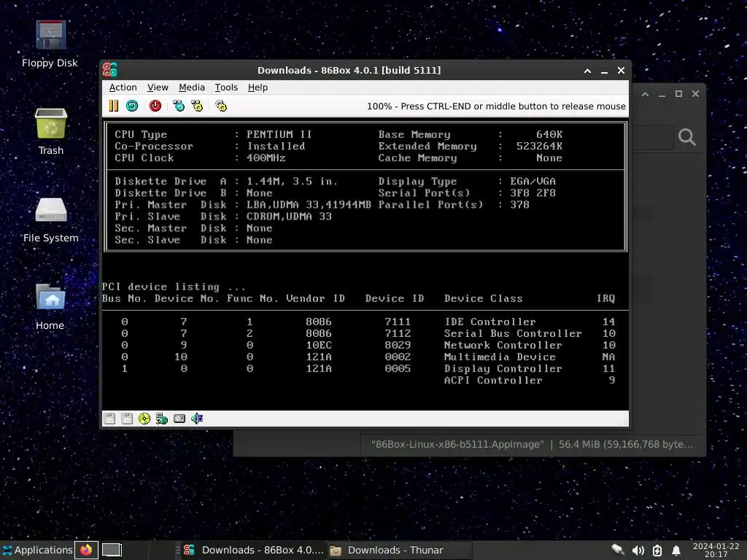Select the File System desktop icon
The height and width of the screenshot is (560, 747).
tap(50, 219)
